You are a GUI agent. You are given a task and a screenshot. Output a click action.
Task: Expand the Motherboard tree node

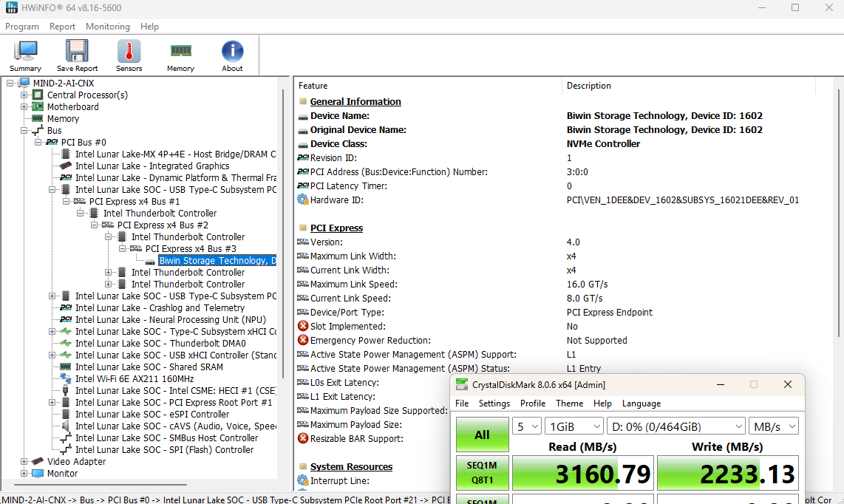pyautogui.click(x=24, y=106)
